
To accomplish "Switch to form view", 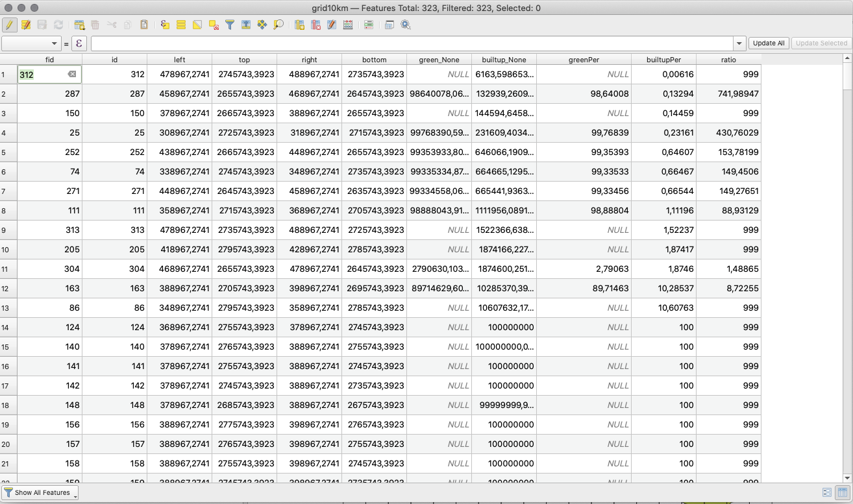I will pyautogui.click(x=827, y=493).
